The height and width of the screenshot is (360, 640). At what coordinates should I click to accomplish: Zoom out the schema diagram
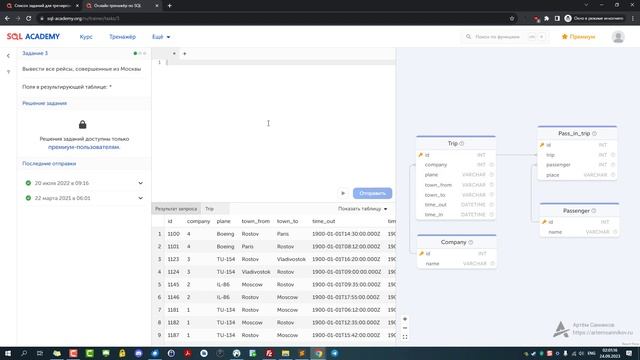coord(405,328)
